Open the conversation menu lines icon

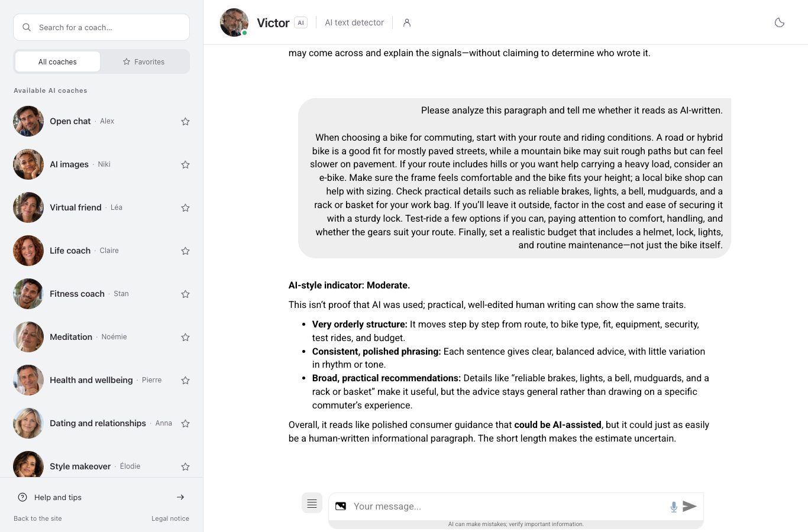tap(312, 503)
